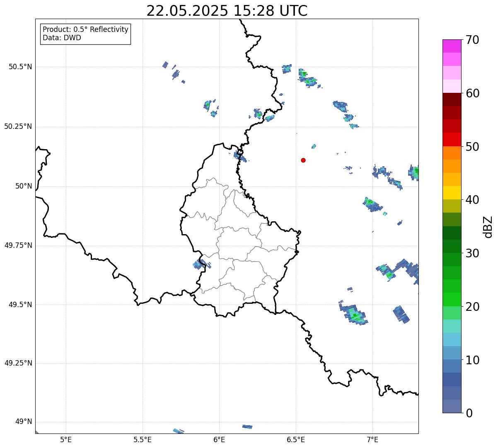The image size is (498, 448).
Task: Click the "Product: 0.5° Reflectivity" legend line
Action: (85, 29)
